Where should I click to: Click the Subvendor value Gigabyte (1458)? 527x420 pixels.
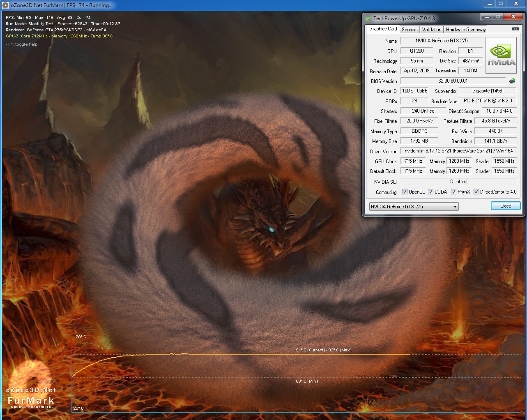pyautogui.click(x=488, y=91)
